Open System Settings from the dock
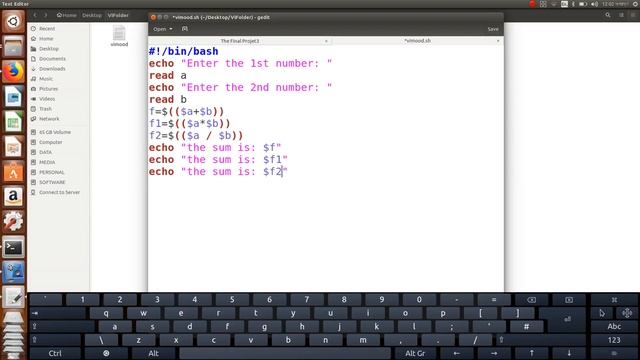Image resolution: width=640 pixels, height=360 pixels. (13, 222)
